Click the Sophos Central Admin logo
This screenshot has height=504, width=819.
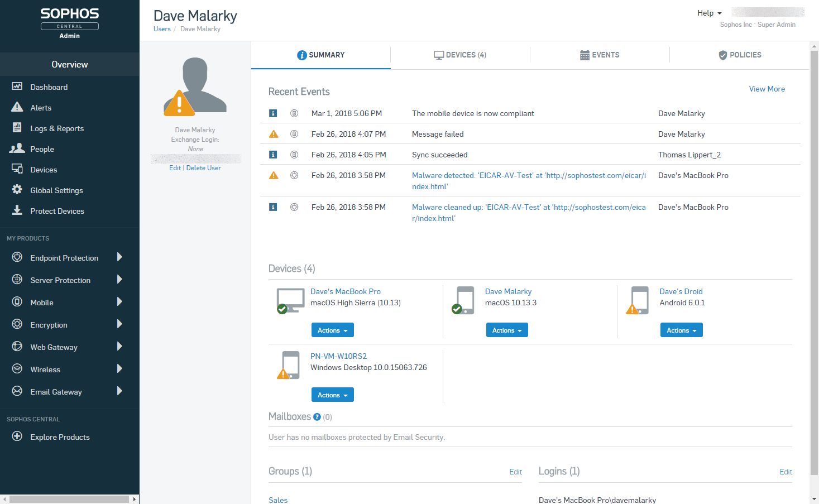tap(70, 23)
